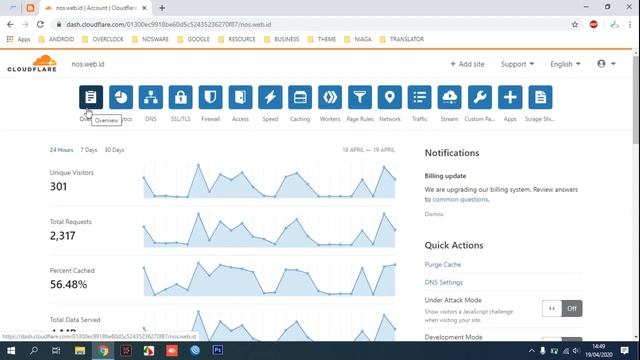
Task: Dismiss the billing update notification
Action: pyautogui.click(x=433, y=214)
